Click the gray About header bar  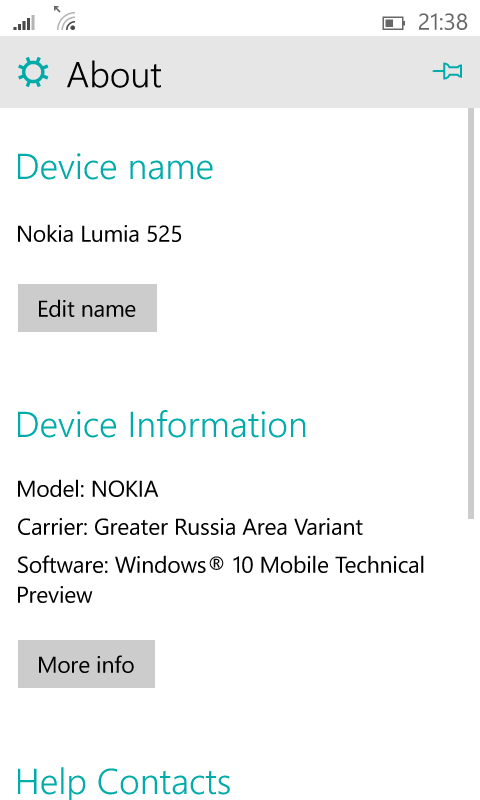point(240,72)
